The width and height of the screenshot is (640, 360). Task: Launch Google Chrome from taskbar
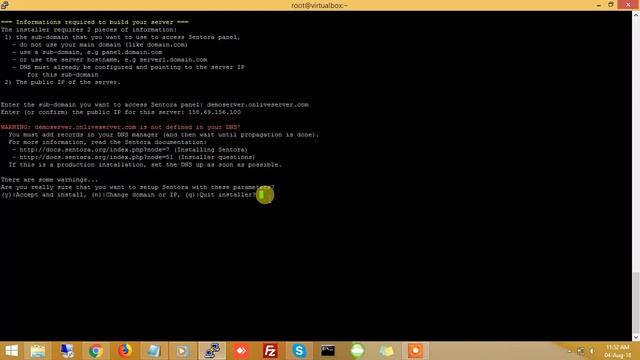(x=96, y=351)
